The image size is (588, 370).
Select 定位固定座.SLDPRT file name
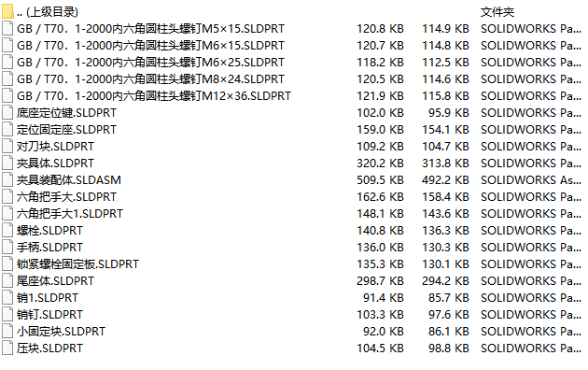point(66,130)
